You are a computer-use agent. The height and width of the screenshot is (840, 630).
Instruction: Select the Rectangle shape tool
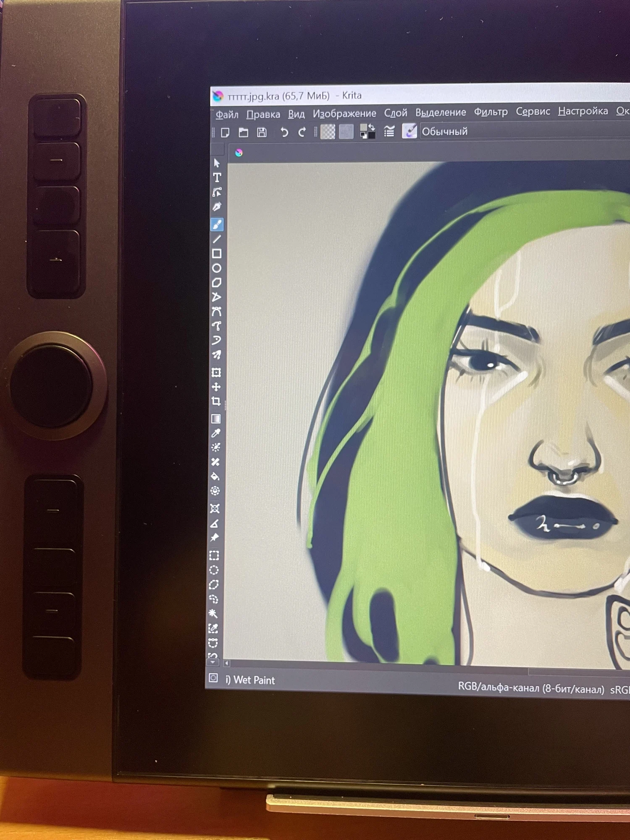point(217,254)
